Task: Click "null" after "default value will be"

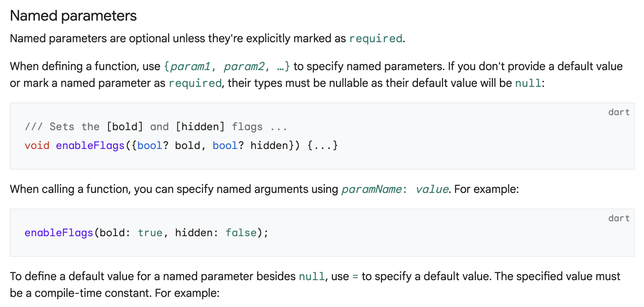Action: coord(528,83)
